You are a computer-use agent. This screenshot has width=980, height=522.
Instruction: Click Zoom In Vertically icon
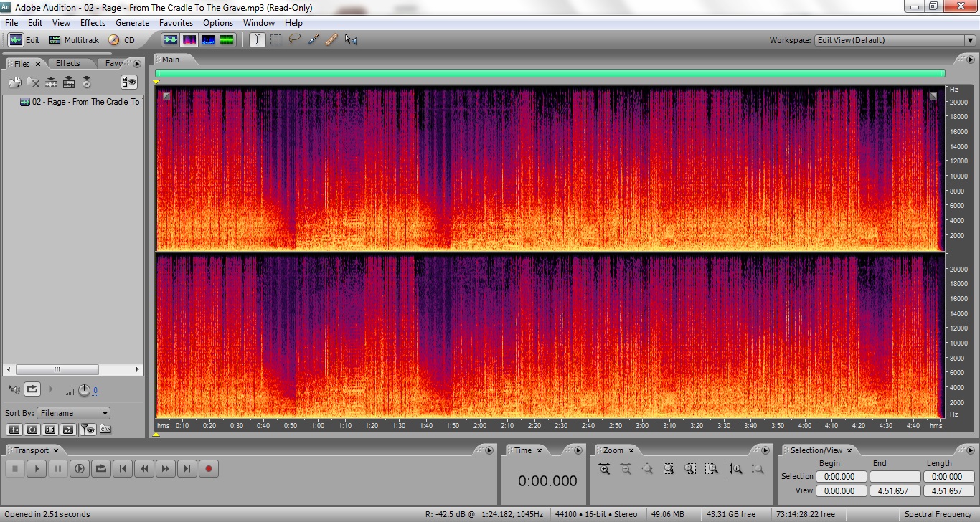coord(736,469)
